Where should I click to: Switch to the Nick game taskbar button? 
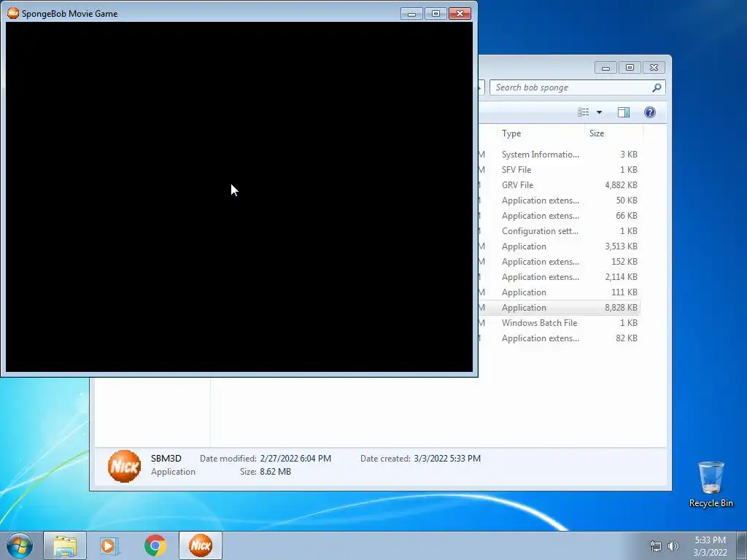click(201, 545)
